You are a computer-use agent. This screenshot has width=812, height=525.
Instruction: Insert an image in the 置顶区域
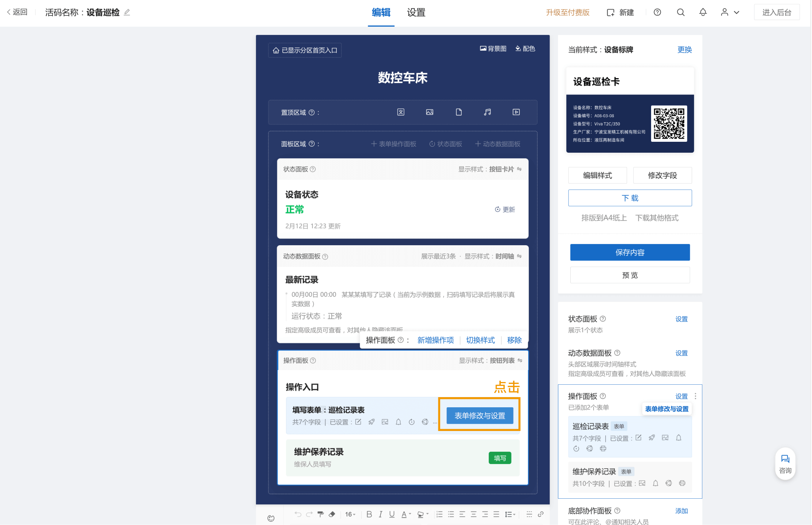coord(430,112)
